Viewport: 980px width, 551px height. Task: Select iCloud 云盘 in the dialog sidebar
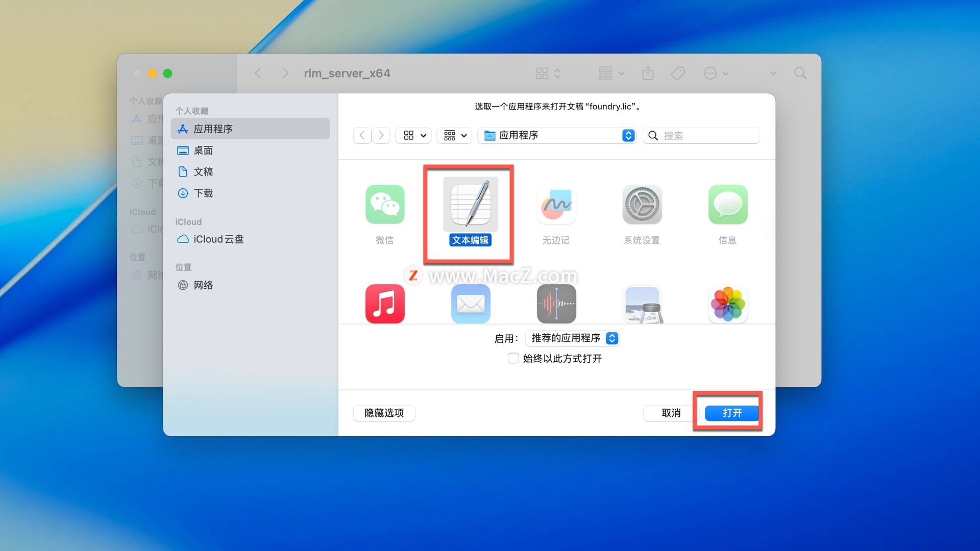(250, 239)
